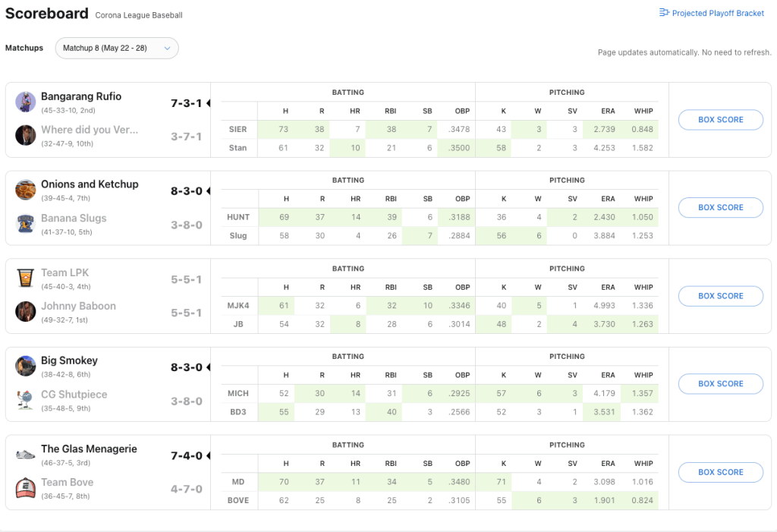
Task: View Box Score for Big Smokey matchup
Action: (720, 384)
